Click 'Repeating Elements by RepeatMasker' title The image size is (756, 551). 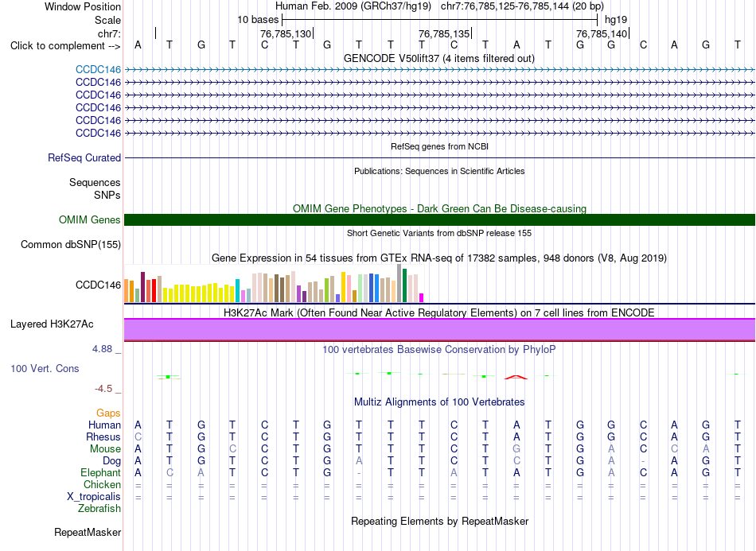[440, 521]
